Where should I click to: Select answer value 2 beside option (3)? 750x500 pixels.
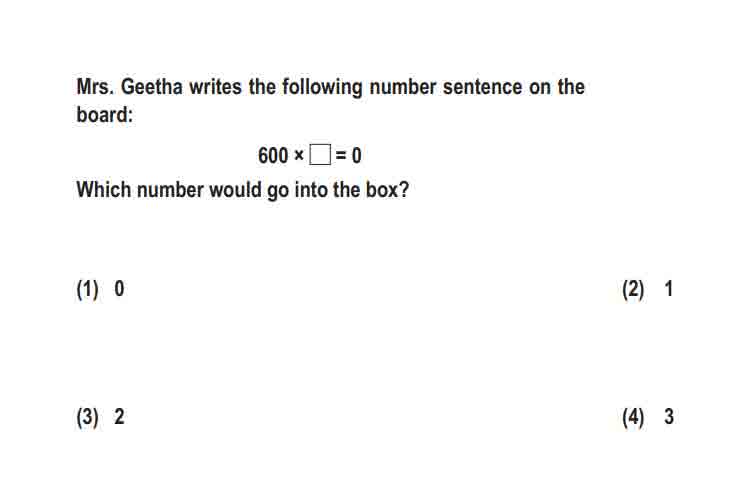pyautogui.click(x=119, y=416)
